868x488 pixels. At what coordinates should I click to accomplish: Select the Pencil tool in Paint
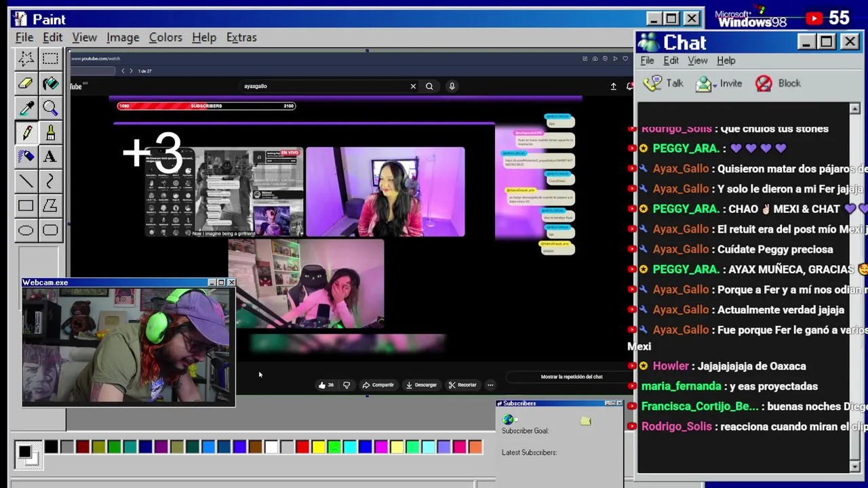click(x=26, y=131)
